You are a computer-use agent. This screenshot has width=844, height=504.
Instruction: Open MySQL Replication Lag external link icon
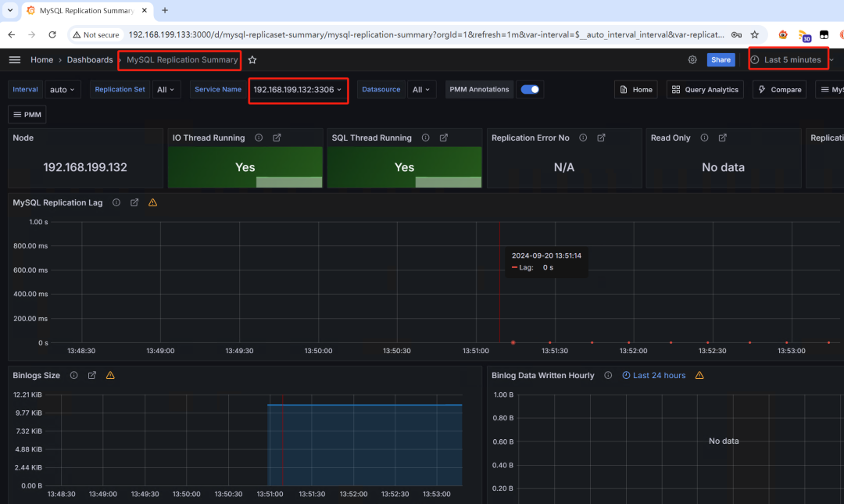(134, 202)
